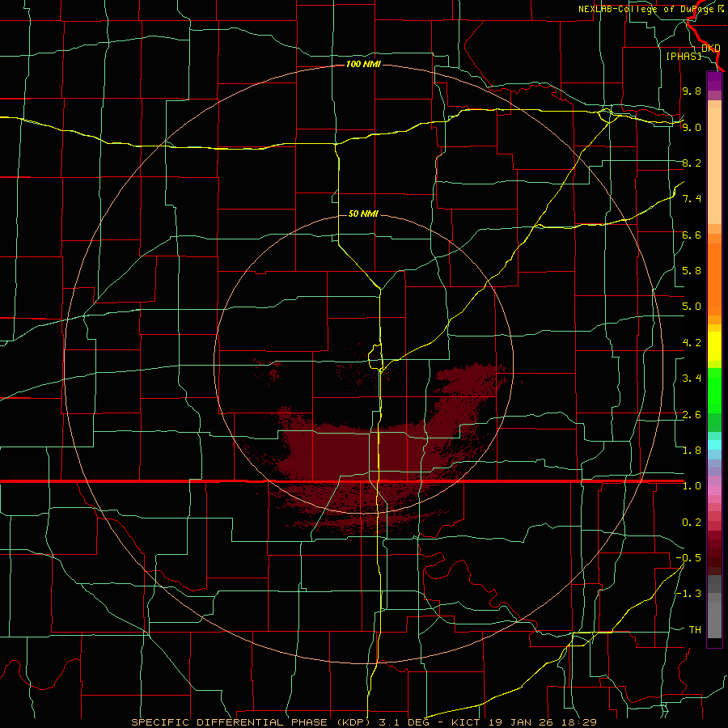Pick the purple segment atop the color bar
Viewport: 728px width, 728px height.
tap(714, 82)
